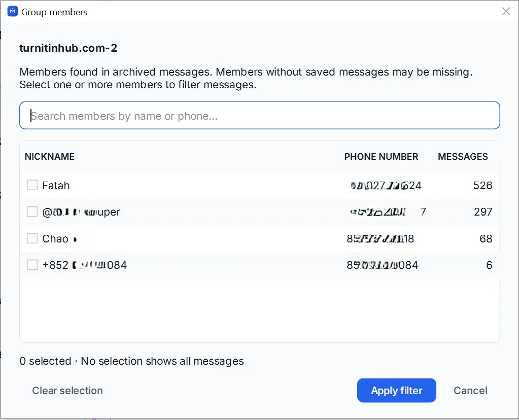519x420 pixels.
Task: Click the phone number ending 084
Action: 383,265
